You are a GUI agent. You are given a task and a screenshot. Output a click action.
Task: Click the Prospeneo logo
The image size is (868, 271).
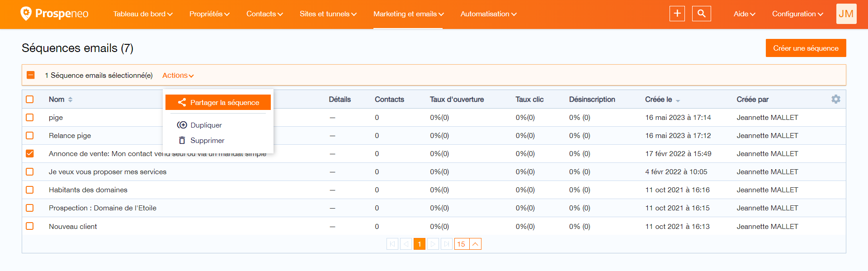tap(54, 14)
